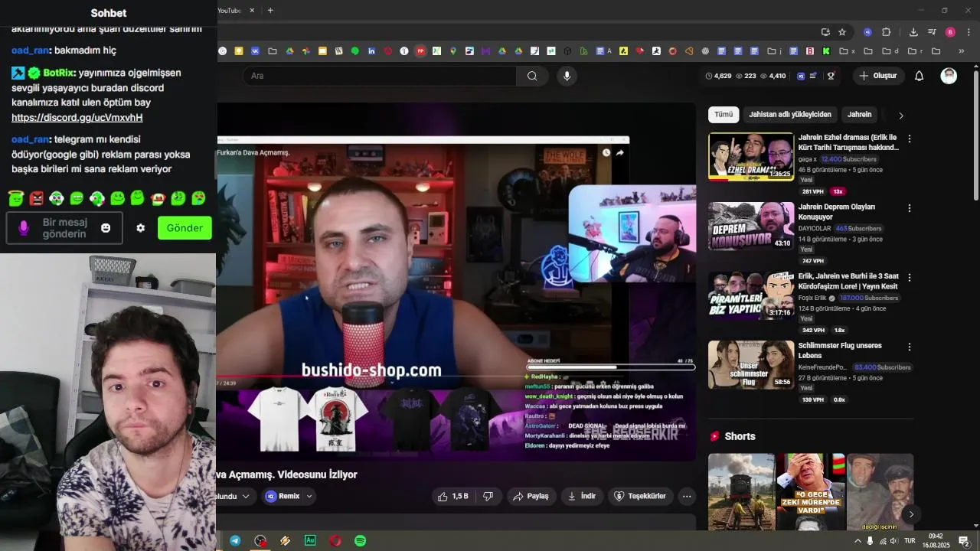The height and width of the screenshot is (551, 980).
Task: Click the watch later clock overlay icon
Action: (606, 152)
